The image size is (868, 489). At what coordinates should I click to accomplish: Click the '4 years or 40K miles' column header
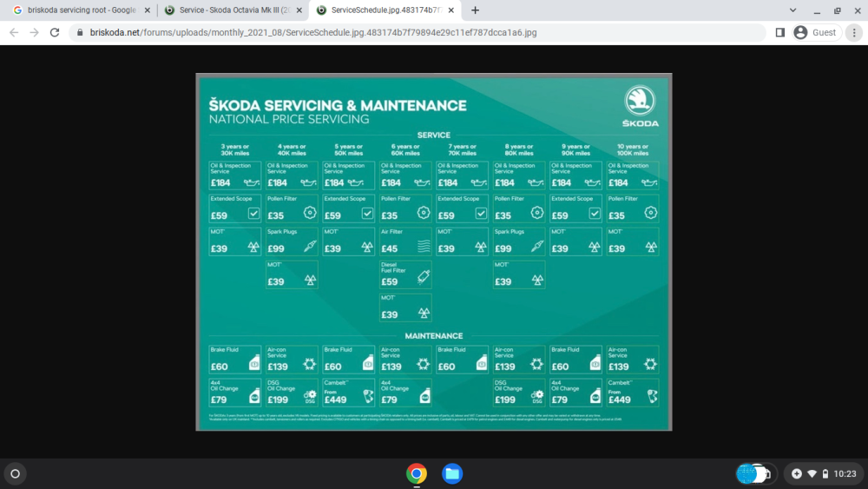(292, 149)
